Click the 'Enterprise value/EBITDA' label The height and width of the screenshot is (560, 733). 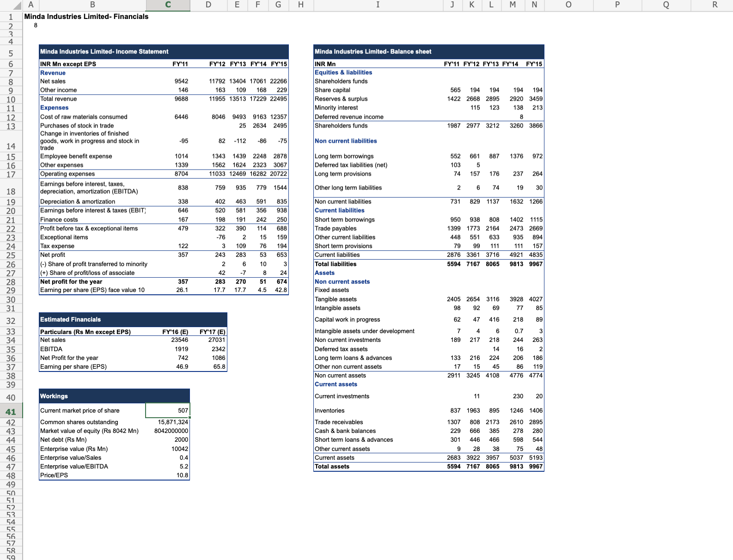coord(74,466)
